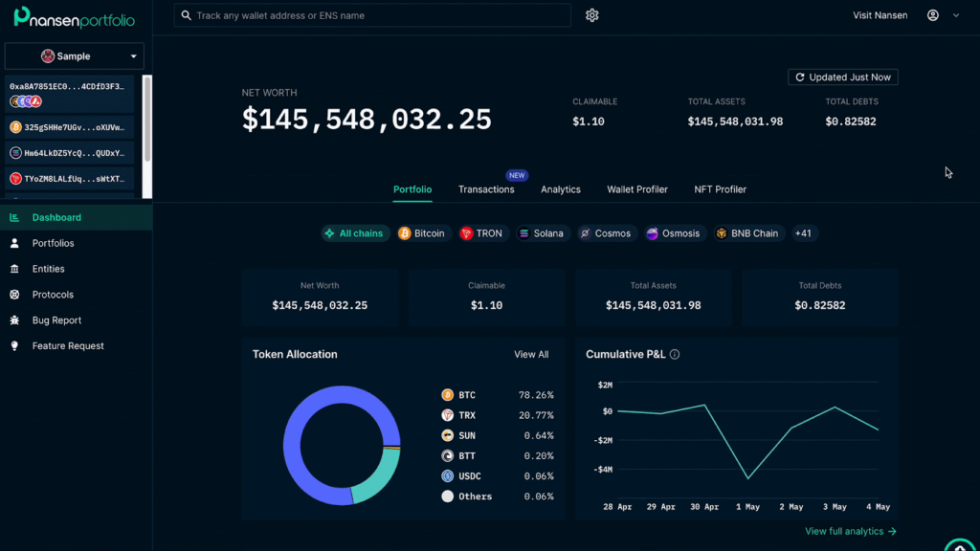The width and height of the screenshot is (980, 551).
Task: Click the wallet list scrollbar
Action: point(147,120)
